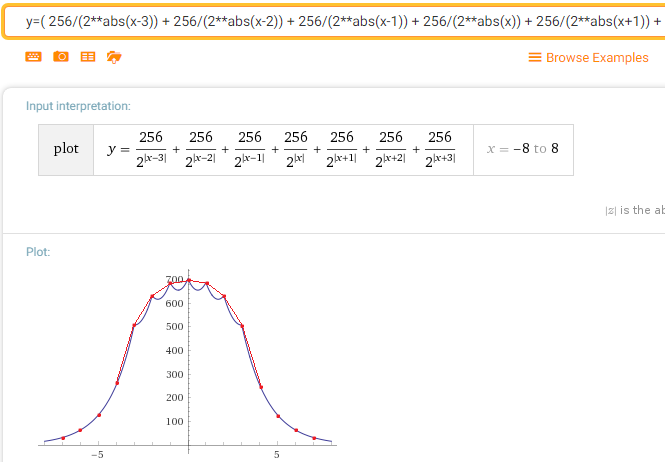Click the 'Plot:' heading
The height and width of the screenshot is (462, 665).
click(x=38, y=252)
